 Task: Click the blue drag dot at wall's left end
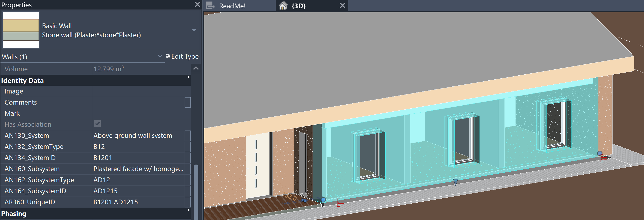323,200
